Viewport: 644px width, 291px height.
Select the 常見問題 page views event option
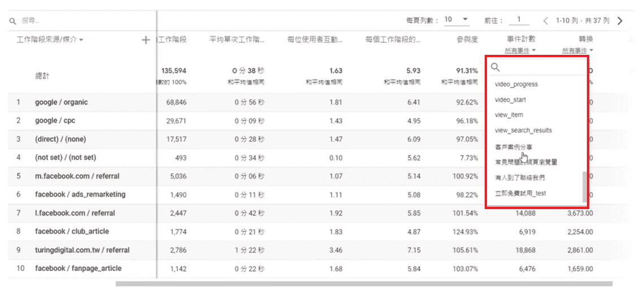526,162
